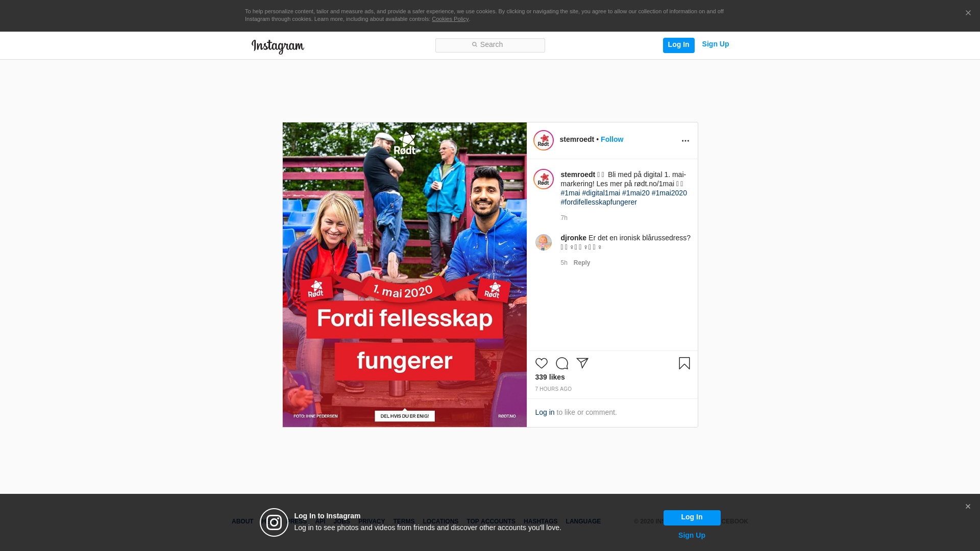The image size is (980, 551).
Task: Click into the Search field
Action: 490,45
